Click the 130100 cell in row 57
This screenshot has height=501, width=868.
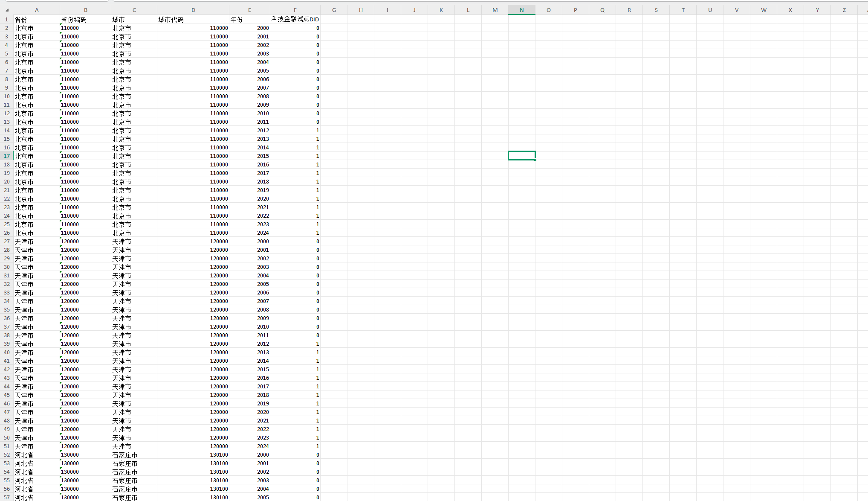click(219, 497)
